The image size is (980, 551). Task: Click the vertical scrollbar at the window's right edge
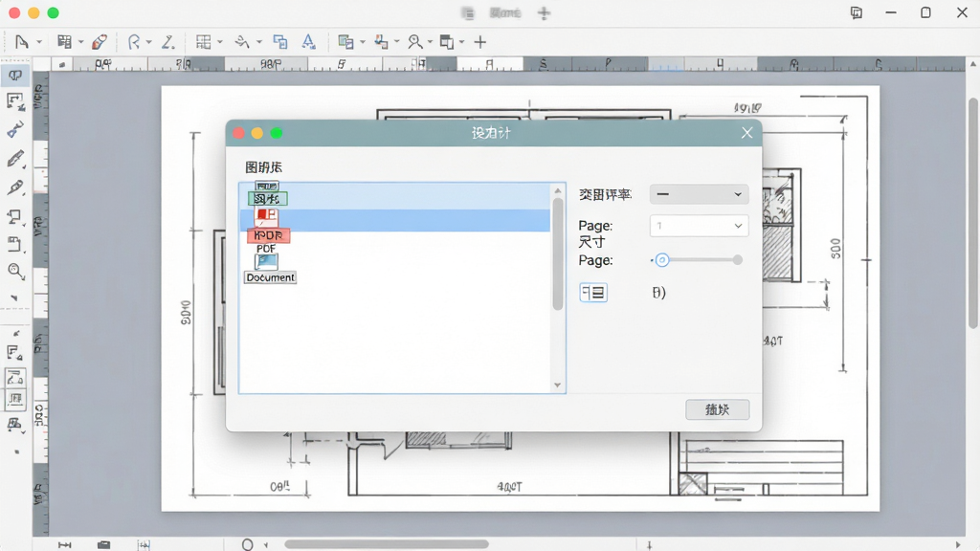pyautogui.click(x=973, y=212)
